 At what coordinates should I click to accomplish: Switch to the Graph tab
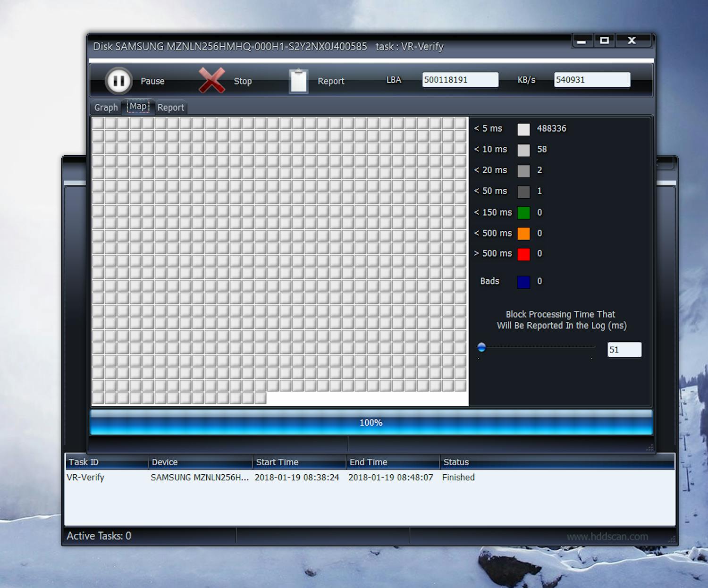(x=105, y=107)
